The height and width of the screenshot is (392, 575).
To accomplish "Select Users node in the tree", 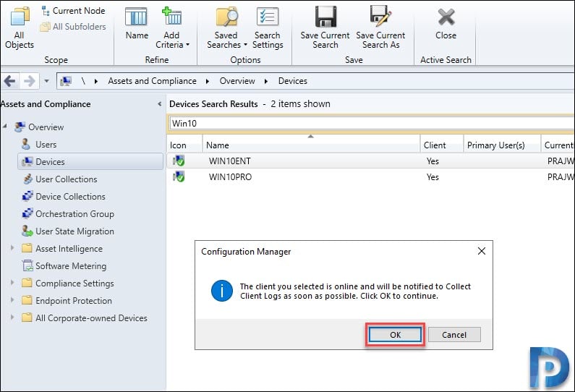I will 46,145.
